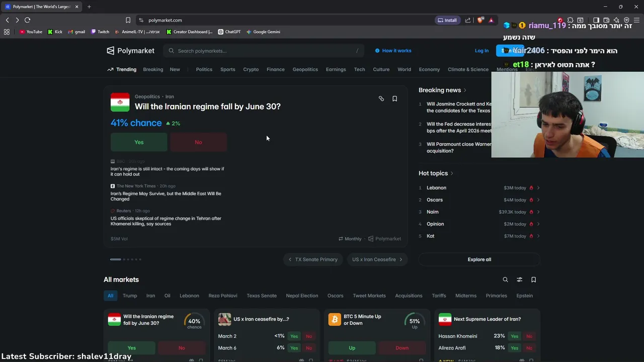Open Naim hot topic chevron
The image size is (644, 362).
point(538,212)
